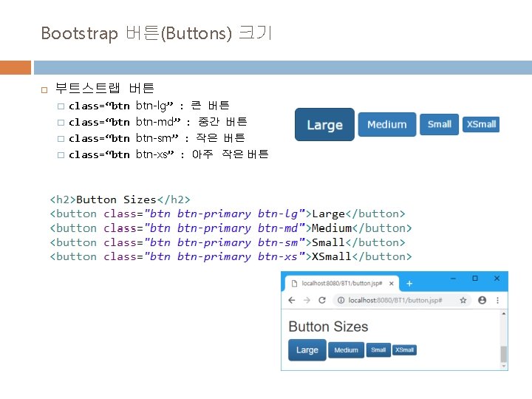Screen dimensions: 532x399
Task: Close the browser window
Action: tap(497, 279)
